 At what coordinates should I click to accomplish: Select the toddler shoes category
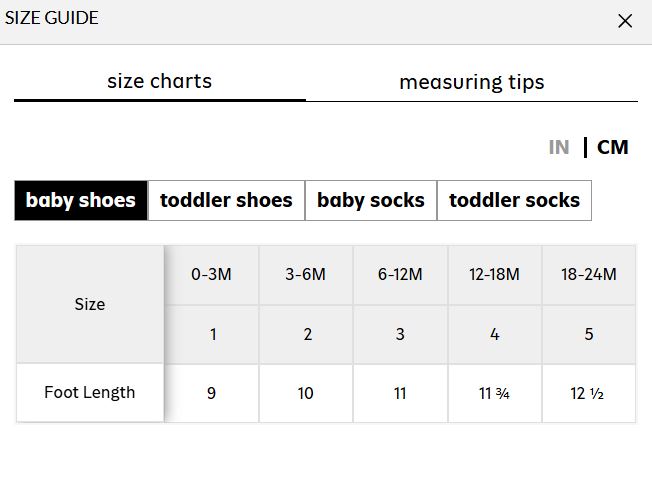tap(226, 200)
